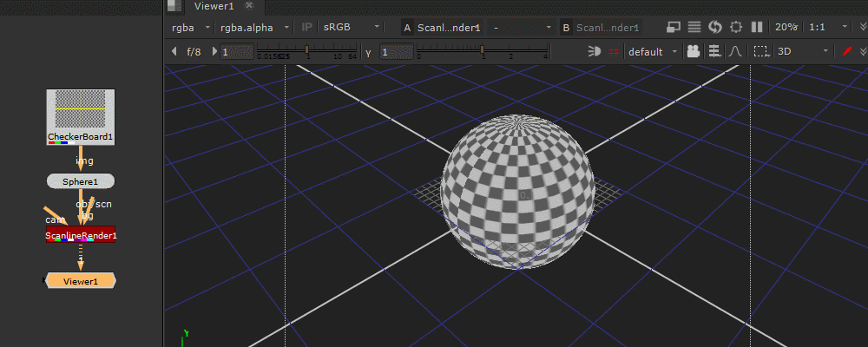Click the refresh viewer icon
Viewport: 868px width, 347px height.
click(715, 27)
